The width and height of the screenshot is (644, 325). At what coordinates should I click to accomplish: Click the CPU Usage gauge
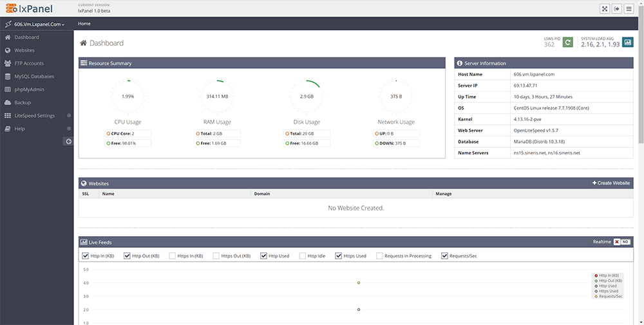click(x=128, y=97)
